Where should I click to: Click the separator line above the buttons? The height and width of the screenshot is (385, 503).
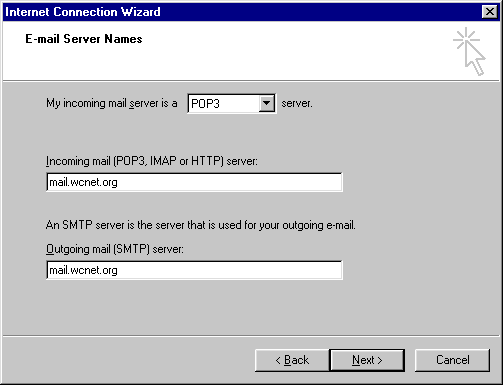(x=251, y=336)
